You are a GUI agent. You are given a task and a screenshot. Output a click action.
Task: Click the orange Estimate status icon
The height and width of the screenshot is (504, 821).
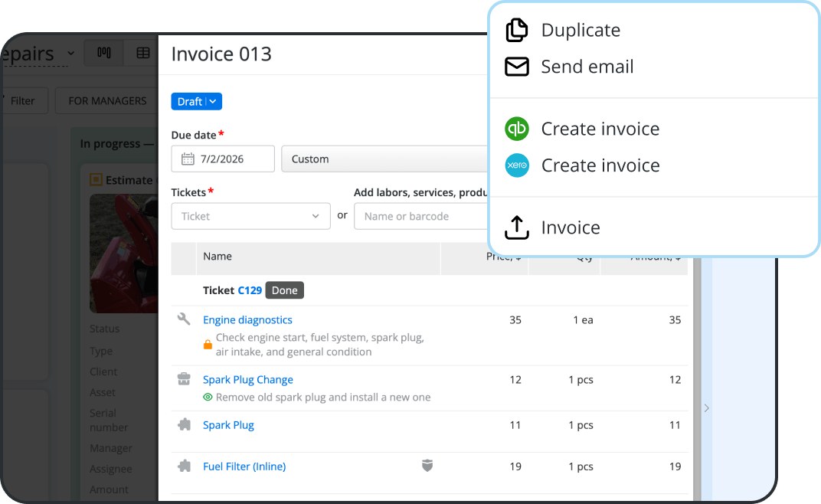(96, 180)
